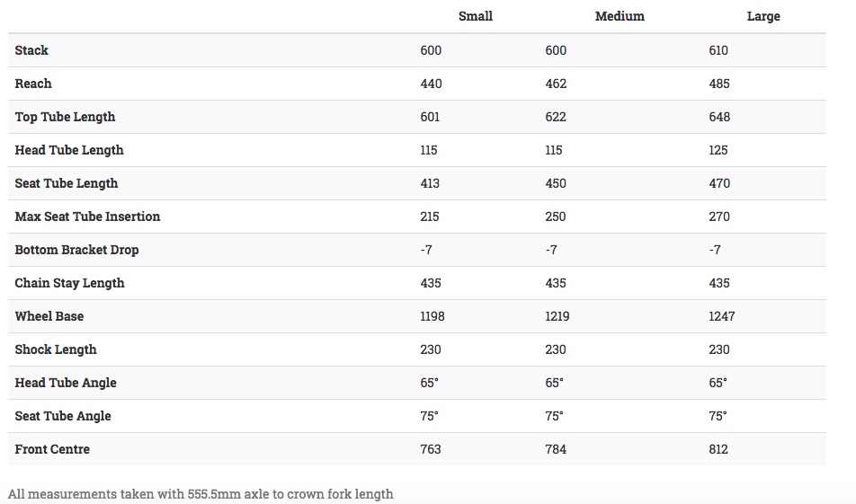
Task: Select the Medium Reach value 462
Action: (556, 84)
